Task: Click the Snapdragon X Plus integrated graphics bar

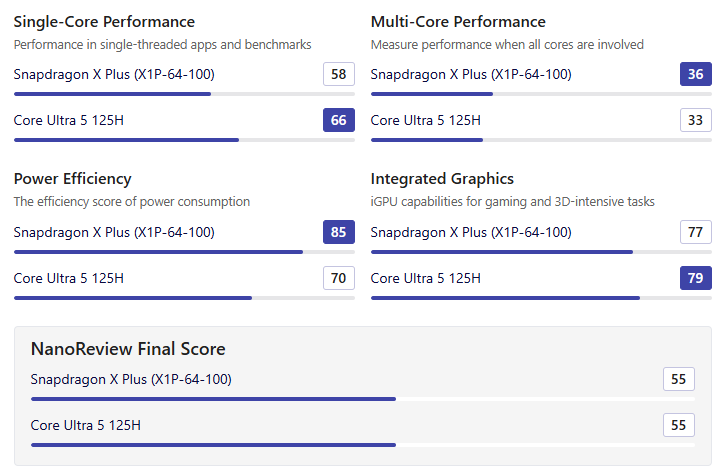Action: point(501,252)
